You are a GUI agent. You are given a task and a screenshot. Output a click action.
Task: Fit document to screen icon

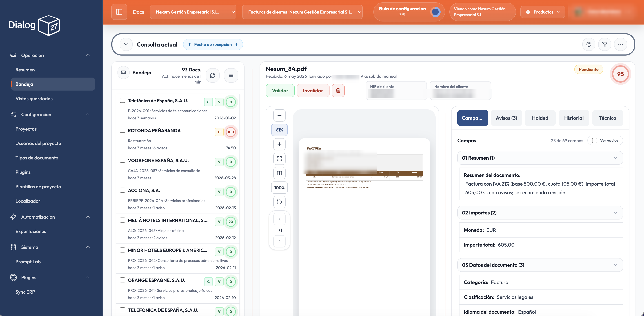tap(279, 159)
